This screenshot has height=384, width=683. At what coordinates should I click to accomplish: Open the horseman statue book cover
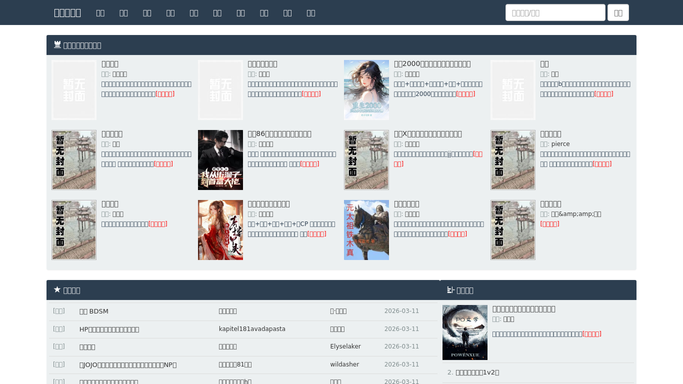click(x=366, y=230)
